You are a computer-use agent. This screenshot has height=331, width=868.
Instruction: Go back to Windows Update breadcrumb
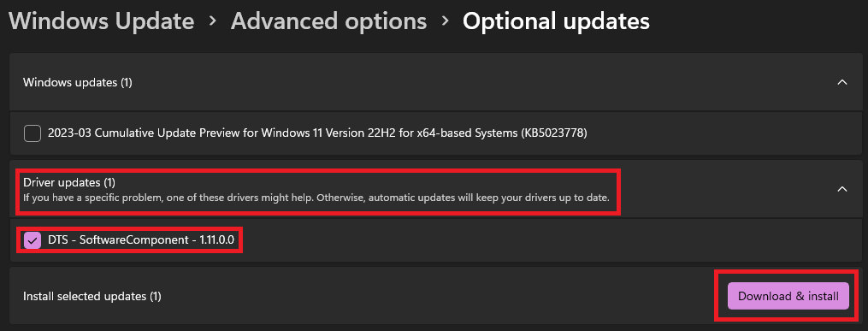pos(102,21)
